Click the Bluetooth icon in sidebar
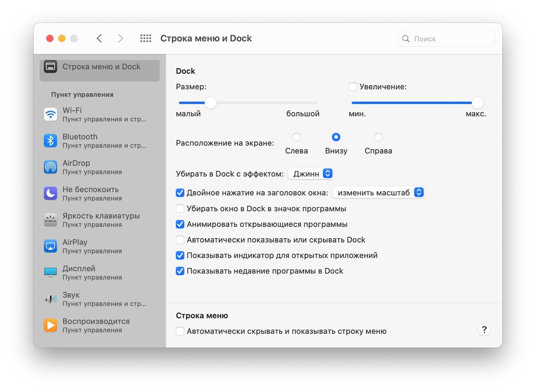The width and height of the screenshot is (536, 392). tap(50, 141)
